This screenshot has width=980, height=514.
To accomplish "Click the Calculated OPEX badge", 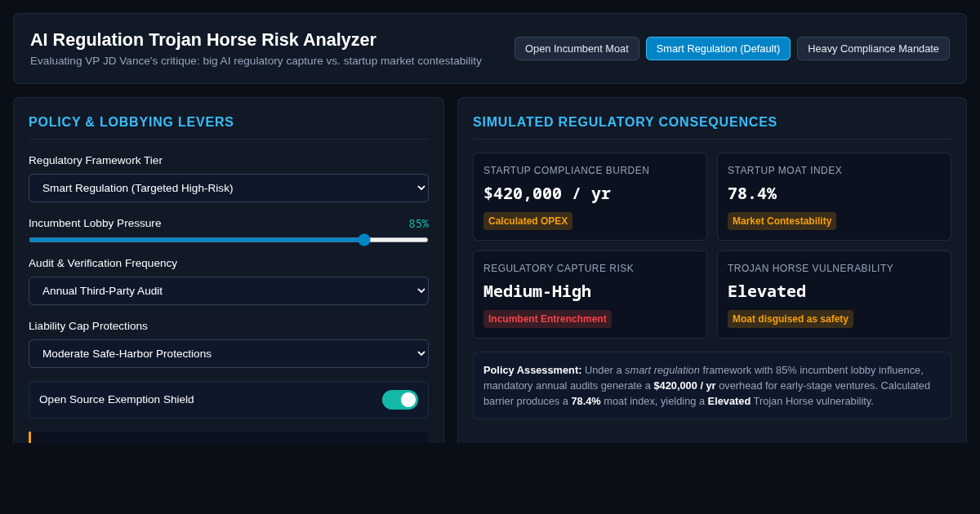I will pyautogui.click(x=528, y=221).
